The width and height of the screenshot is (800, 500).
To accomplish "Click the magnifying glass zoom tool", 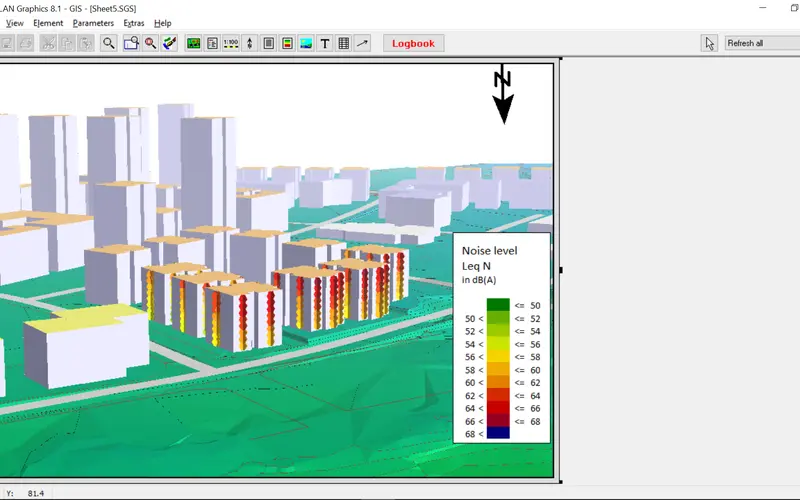I will point(108,43).
